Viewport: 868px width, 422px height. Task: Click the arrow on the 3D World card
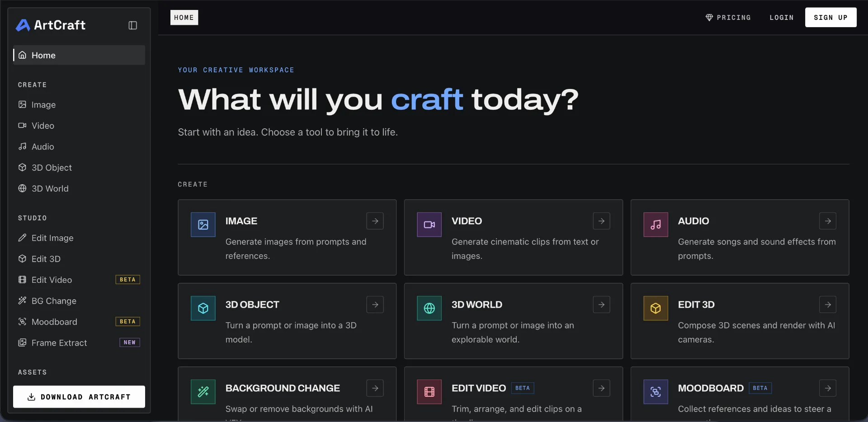tap(601, 305)
